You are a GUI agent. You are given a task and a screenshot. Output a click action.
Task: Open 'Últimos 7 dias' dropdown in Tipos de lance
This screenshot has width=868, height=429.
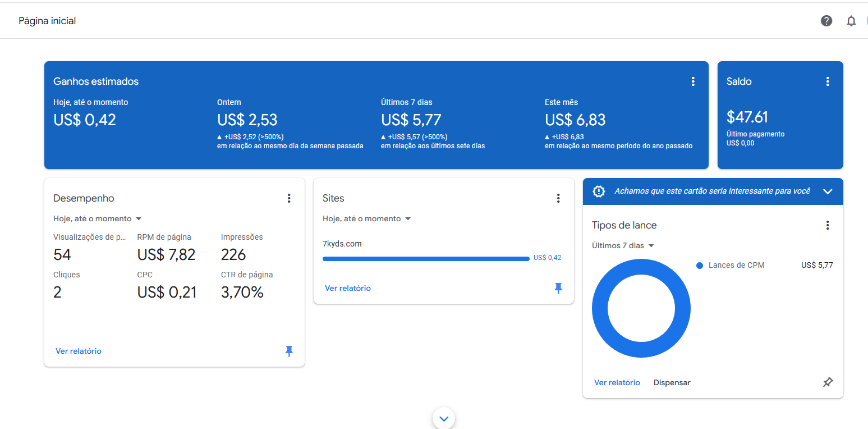click(623, 245)
